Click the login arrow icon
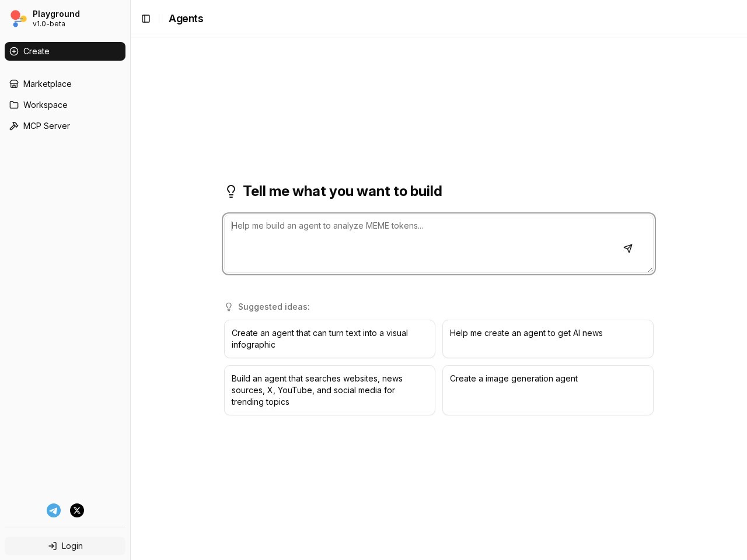Image resolution: width=747 pixels, height=560 pixels. [53, 546]
